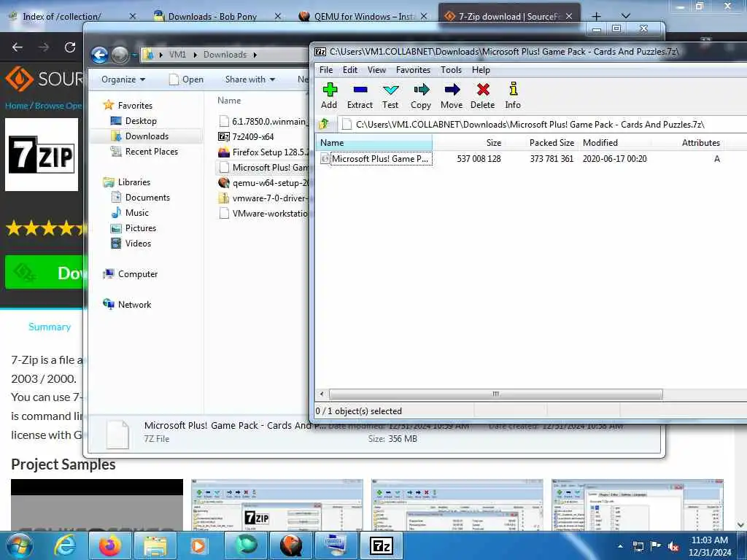Select qemu-w64-setup file in Explorer
The height and width of the screenshot is (560, 747).
pyautogui.click(x=263, y=183)
